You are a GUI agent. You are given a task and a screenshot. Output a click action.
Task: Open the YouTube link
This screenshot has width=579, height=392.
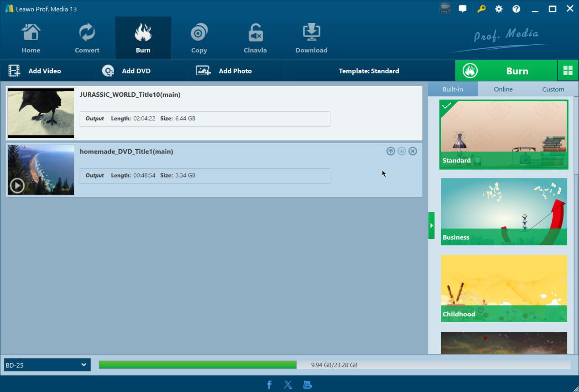click(307, 384)
